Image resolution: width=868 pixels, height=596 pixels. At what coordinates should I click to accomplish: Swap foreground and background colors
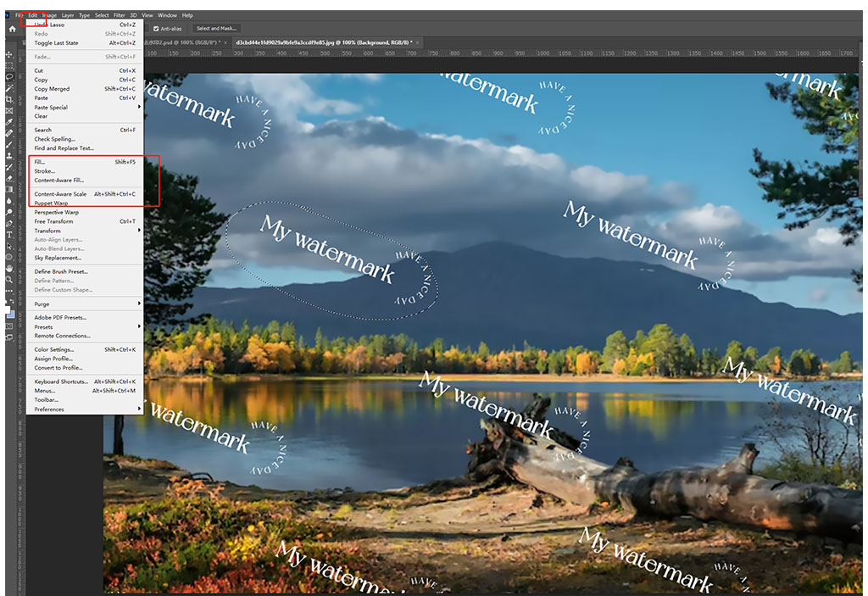[12, 299]
